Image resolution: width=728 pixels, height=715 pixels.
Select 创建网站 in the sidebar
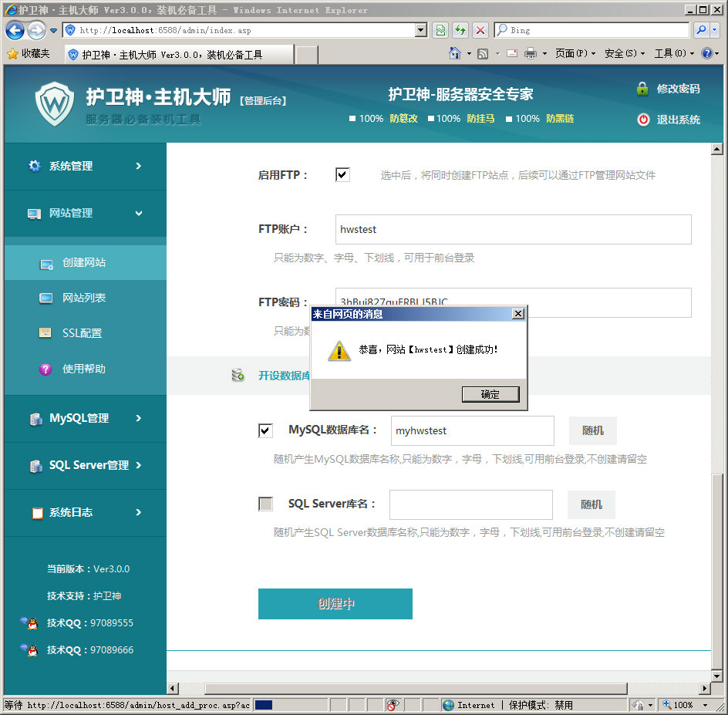point(86,263)
